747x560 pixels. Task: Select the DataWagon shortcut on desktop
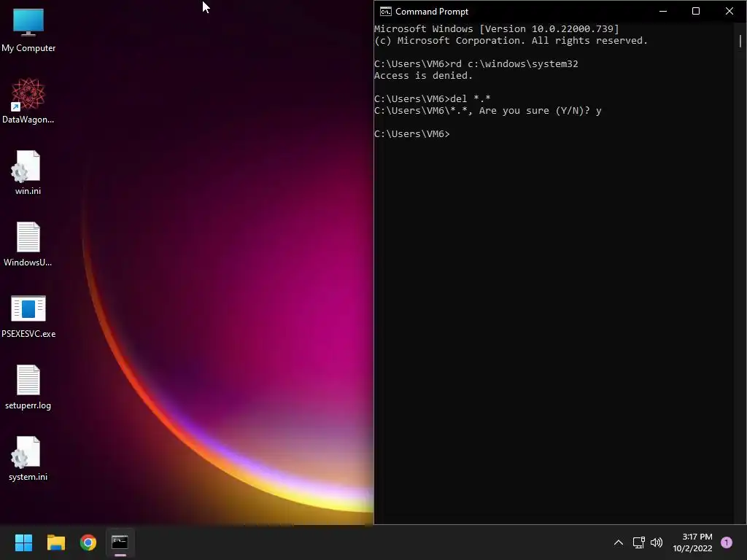(28, 101)
